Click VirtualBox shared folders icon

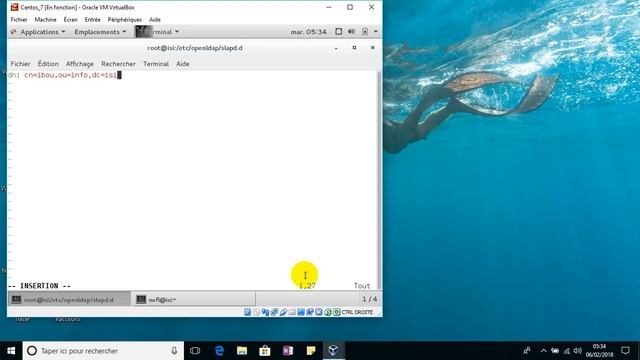click(x=292, y=312)
